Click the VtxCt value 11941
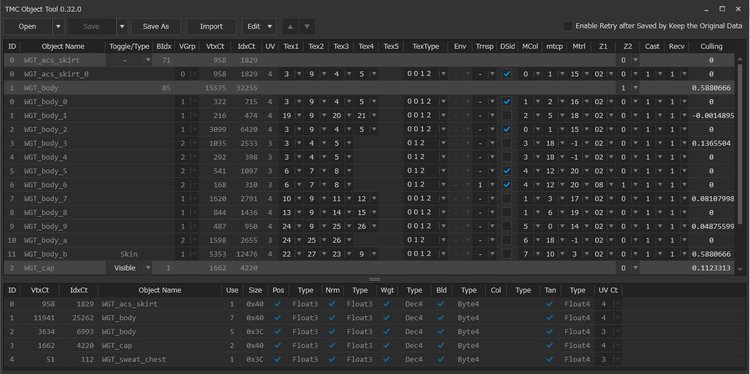The height and width of the screenshot is (374, 750). coord(45,318)
